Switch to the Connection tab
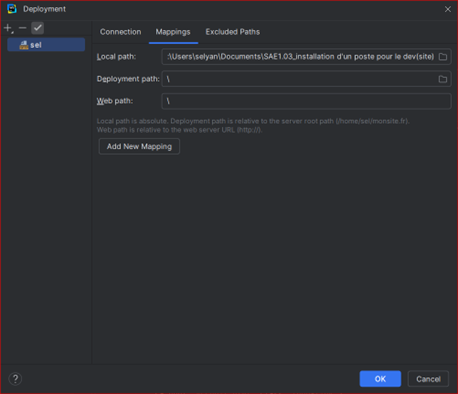This screenshot has height=394, width=458. [x=120, y=32]
